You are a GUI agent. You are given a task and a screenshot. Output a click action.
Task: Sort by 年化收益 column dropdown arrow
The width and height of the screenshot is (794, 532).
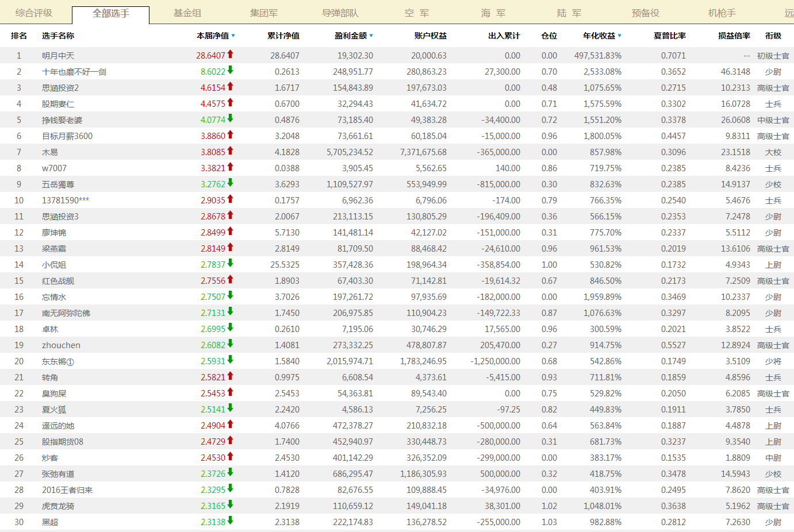click(620, 36)
